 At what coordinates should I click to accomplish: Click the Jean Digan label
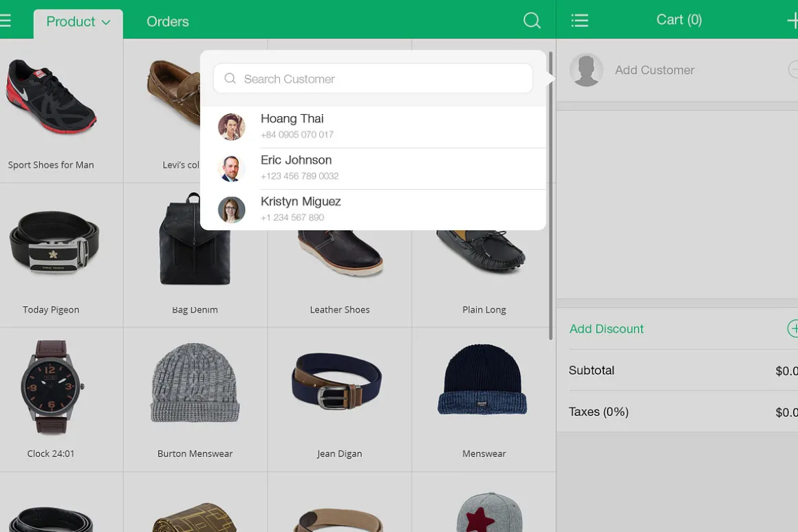(339, 454)
